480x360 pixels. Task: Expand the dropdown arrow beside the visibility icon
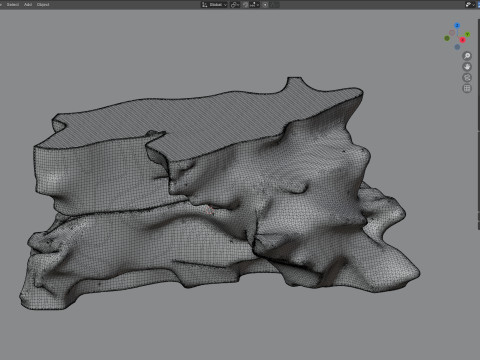point(473,5)
